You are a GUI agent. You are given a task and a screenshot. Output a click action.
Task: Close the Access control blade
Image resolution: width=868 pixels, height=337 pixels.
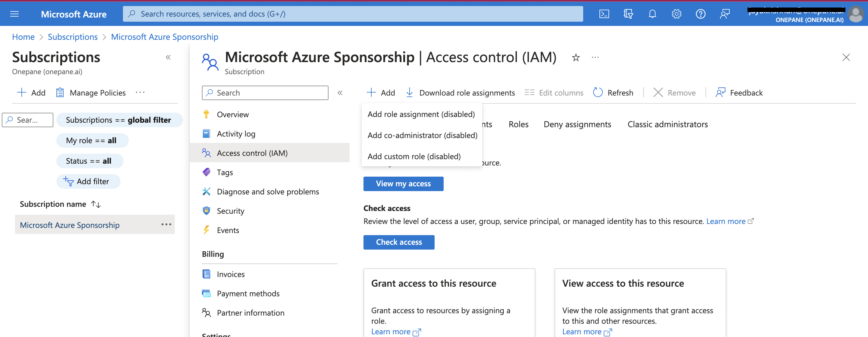[846, 57]
